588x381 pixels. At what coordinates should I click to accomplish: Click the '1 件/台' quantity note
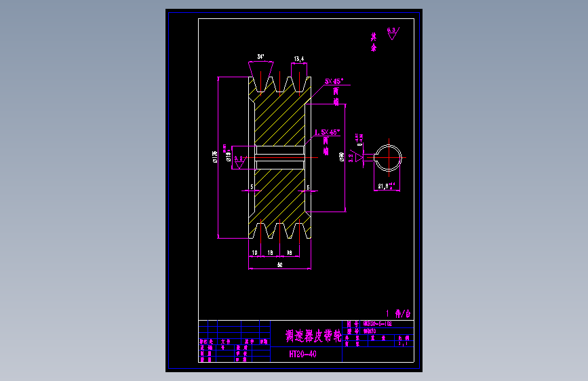click(398, 313)
